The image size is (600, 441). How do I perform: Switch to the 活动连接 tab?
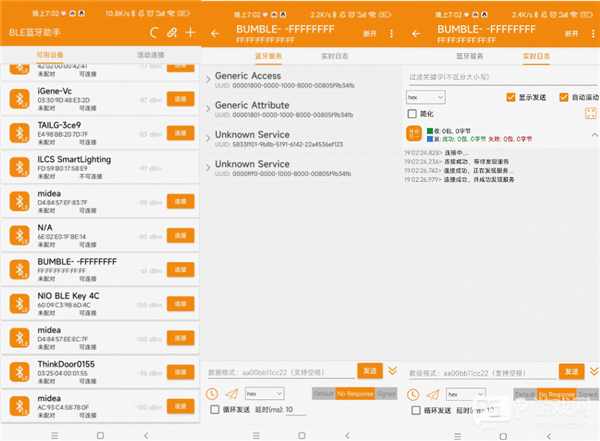150,55
